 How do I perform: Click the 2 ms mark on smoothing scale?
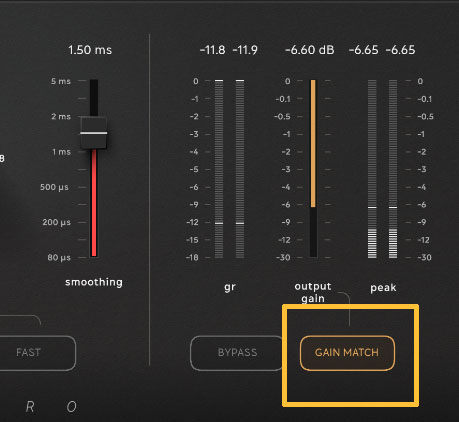61,117
